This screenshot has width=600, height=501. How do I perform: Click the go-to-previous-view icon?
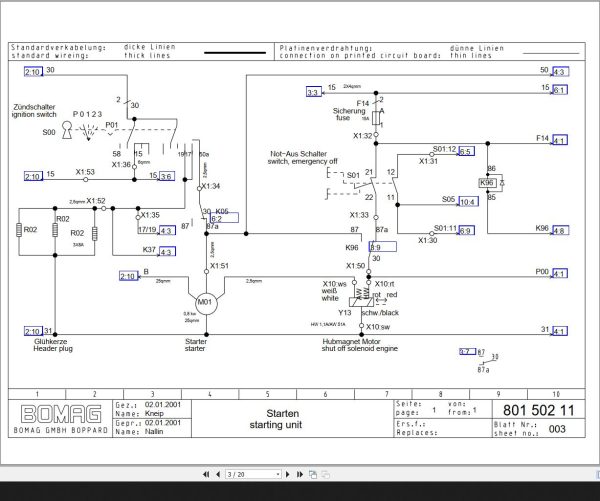[x=313, y=474]
